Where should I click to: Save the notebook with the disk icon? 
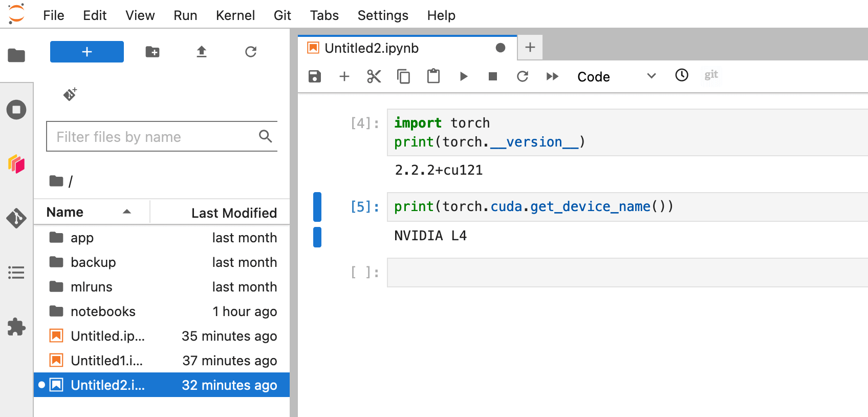point(315,76)
